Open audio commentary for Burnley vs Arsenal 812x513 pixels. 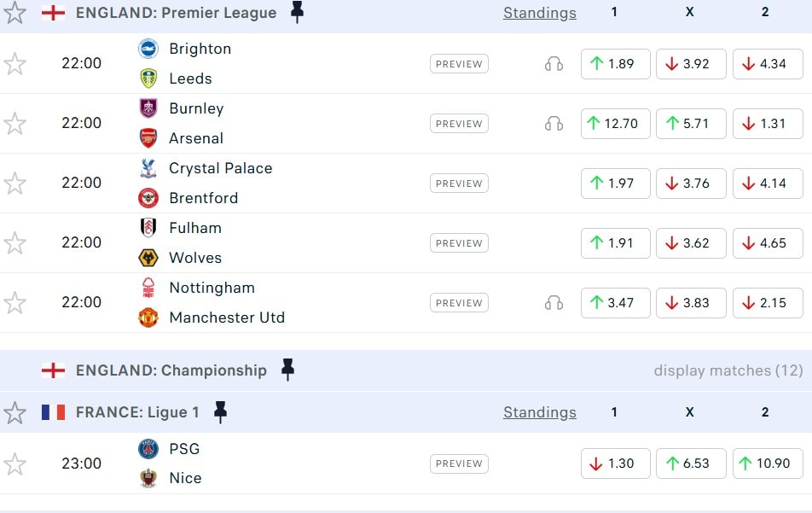554,124
